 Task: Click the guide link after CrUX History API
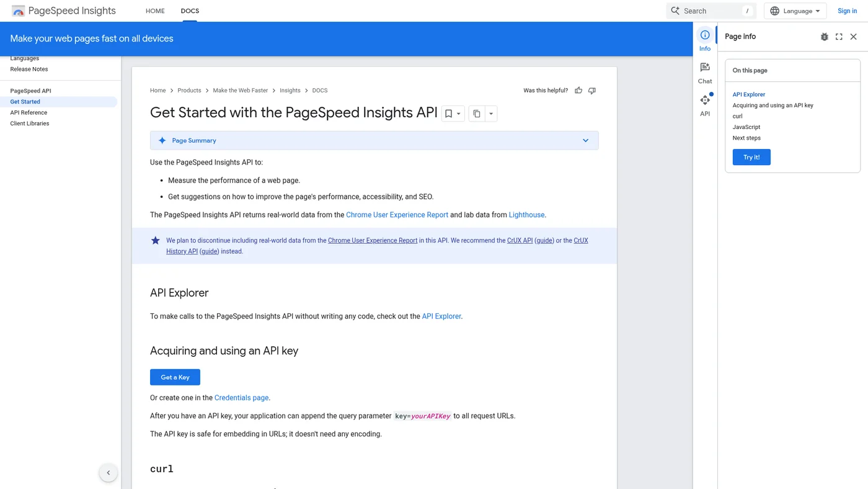pos(209,252)
